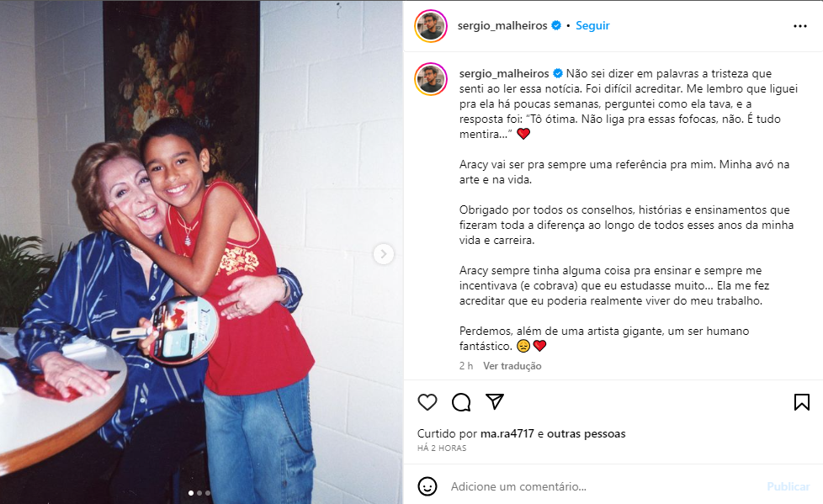Open sergio_malheiros username in the caption
This screenshot has height=504, width=823.
504,73
